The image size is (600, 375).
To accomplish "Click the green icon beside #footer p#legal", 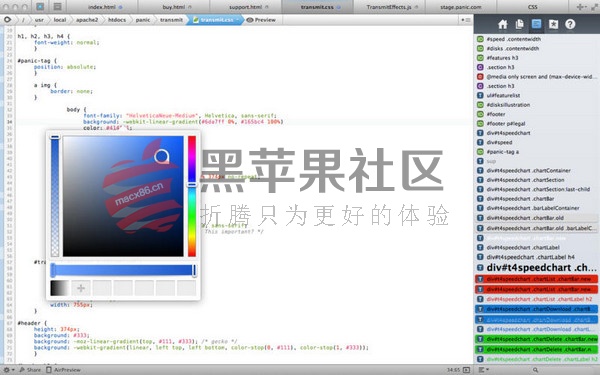I will coord(480,124).
